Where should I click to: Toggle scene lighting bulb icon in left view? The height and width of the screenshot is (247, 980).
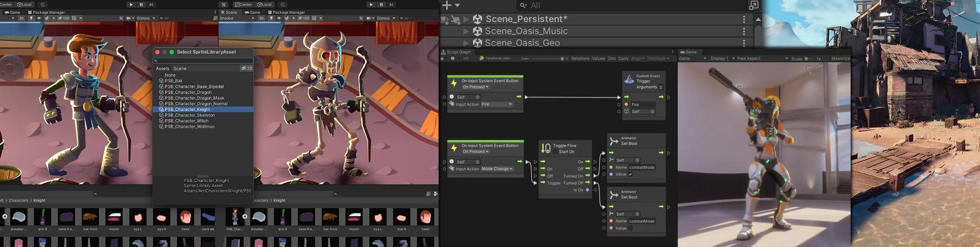(31, 18)
